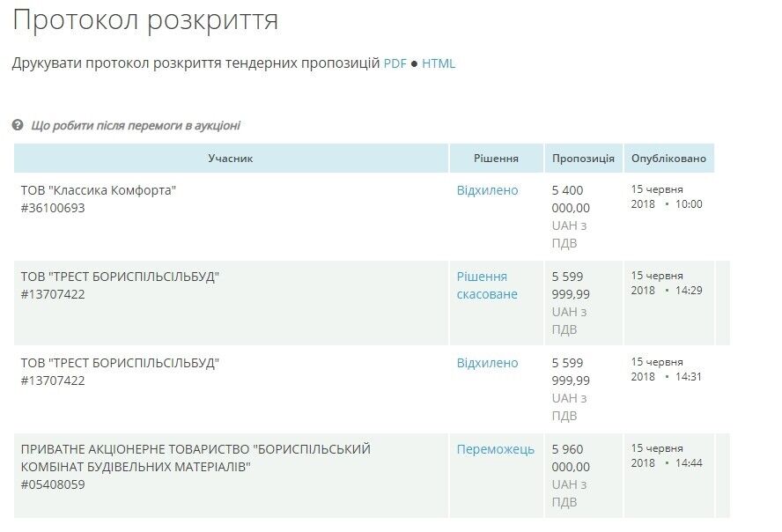This screenshot has height=532, width=782.
Task: Click the 'Опубліковано' column header
Action: 668,158
